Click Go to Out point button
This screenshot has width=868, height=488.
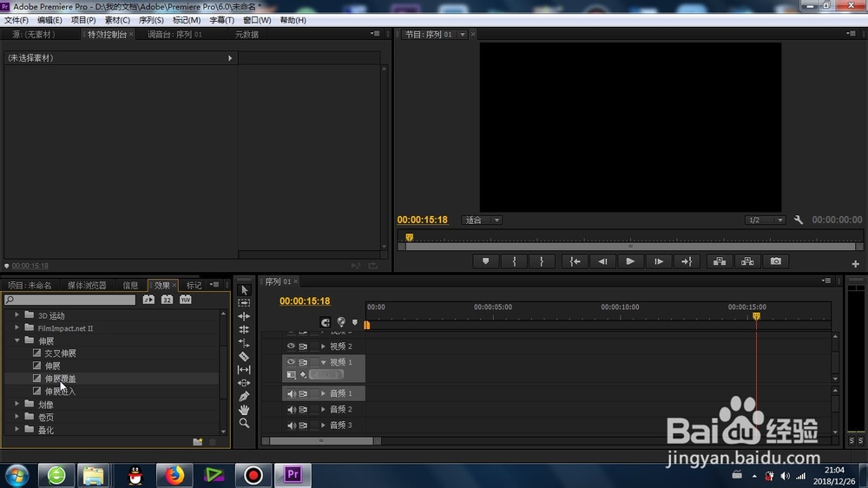(x=687, y=261)
